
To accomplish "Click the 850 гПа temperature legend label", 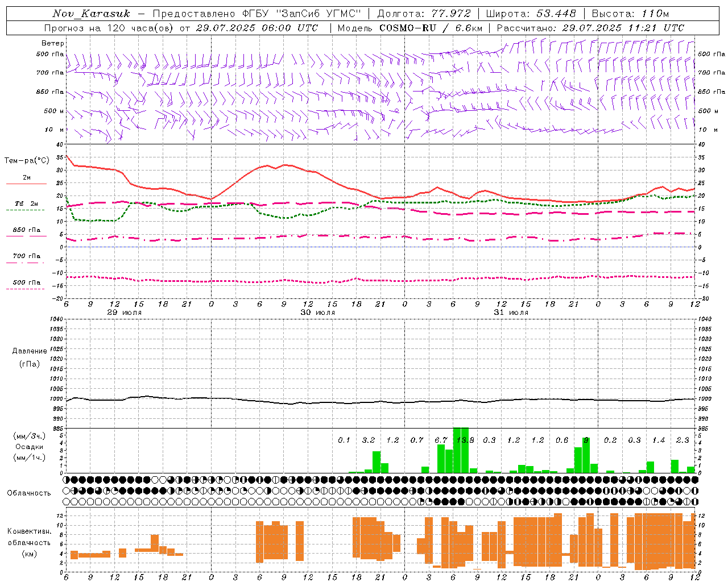I will [x=27, y=230].
